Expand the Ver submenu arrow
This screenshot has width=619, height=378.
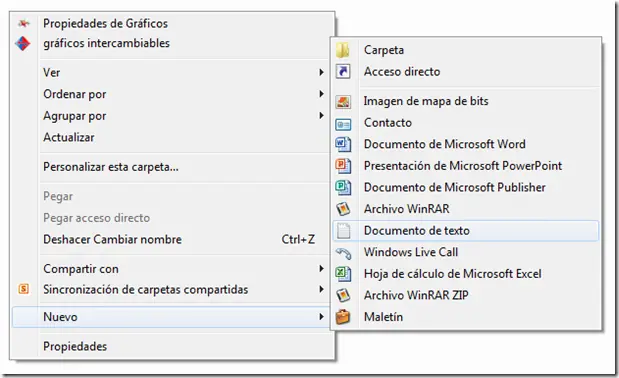321,72
